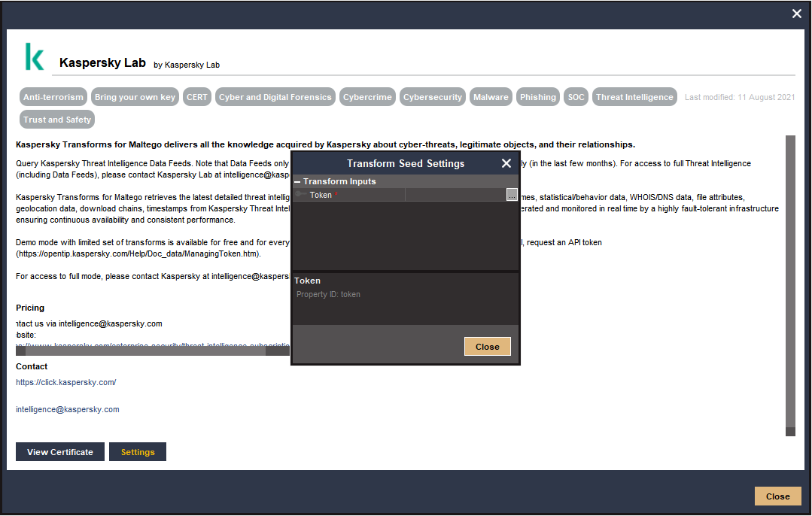Click the 'by Kaspersky Lab' author text

pyautogui.click(x=187, y=65)
